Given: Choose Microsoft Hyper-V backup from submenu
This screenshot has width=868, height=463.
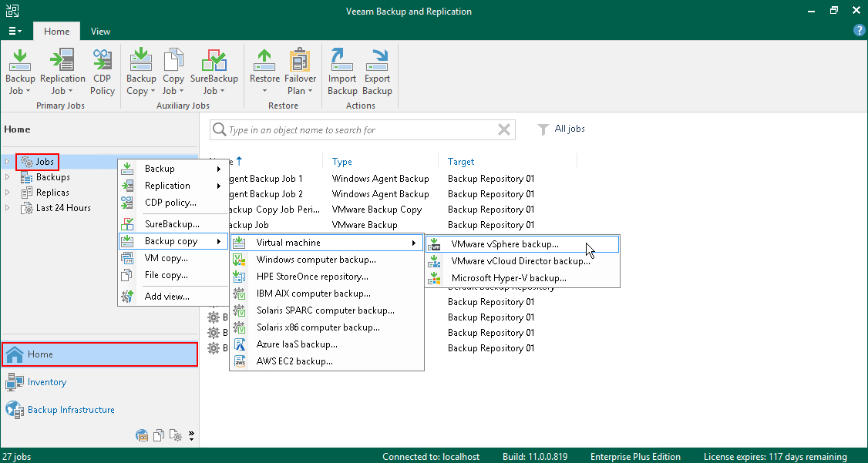Looking at the screenshot, I should coord(509,278).
